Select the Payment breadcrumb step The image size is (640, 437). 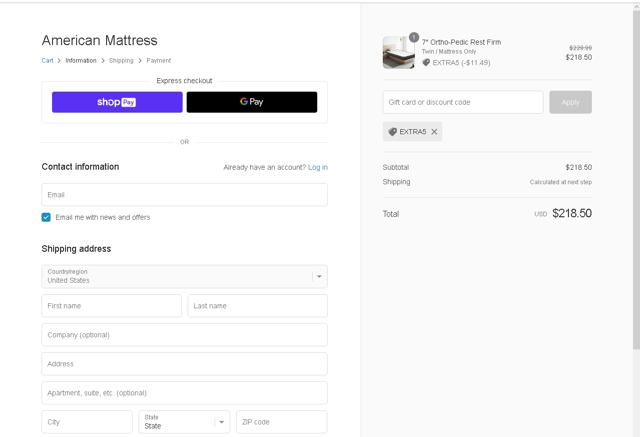pyautogui.click(x=159, y=60)
